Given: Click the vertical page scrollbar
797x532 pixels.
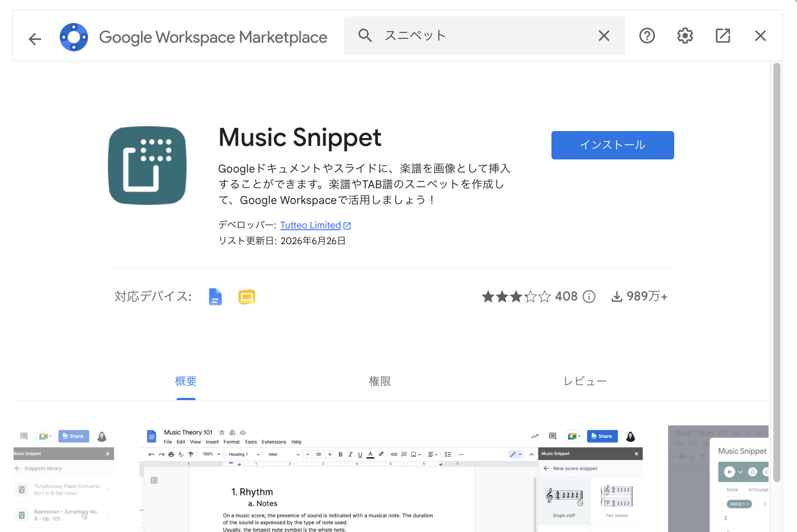Looking at the screenshot, I should coord(776,273).
